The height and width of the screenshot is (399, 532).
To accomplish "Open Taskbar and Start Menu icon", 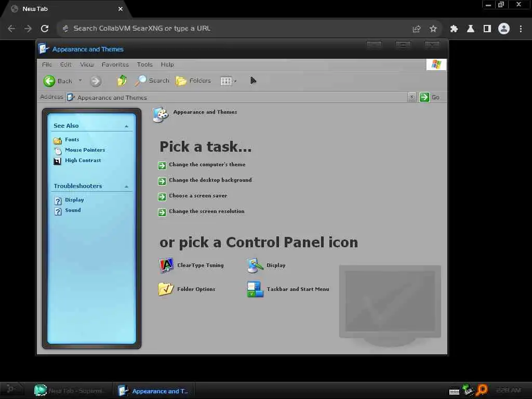I will 255,289.
